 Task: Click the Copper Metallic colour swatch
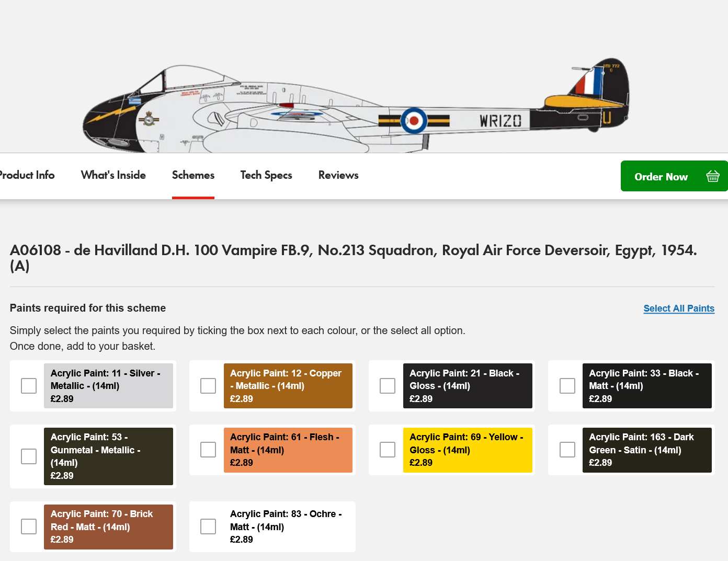(288, 386)
